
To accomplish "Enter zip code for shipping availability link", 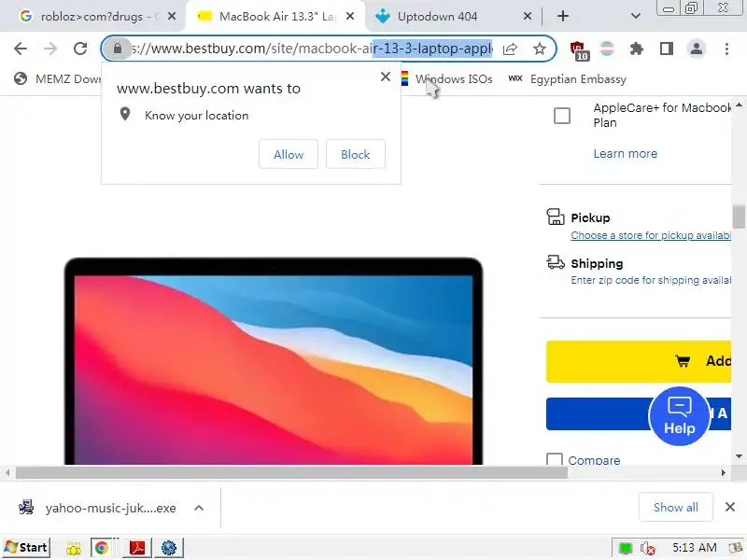I will (x=651, y=280).
